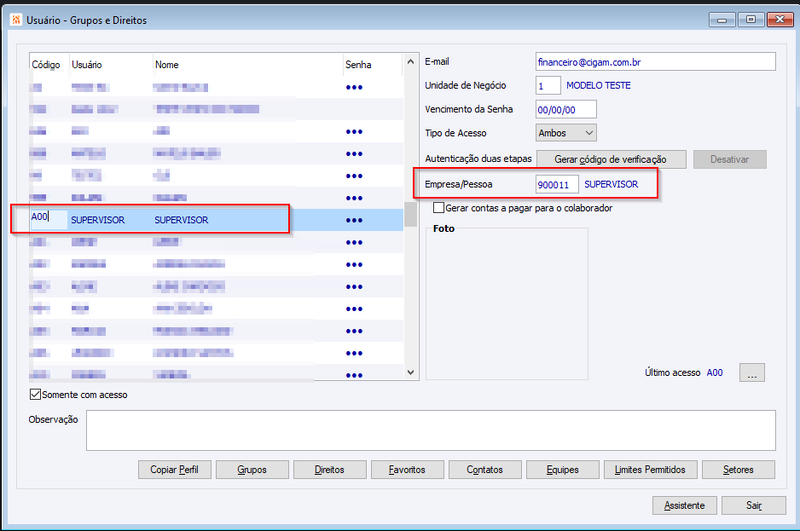
Task: Click the Favoritos button
Action: tap(407, 469)
